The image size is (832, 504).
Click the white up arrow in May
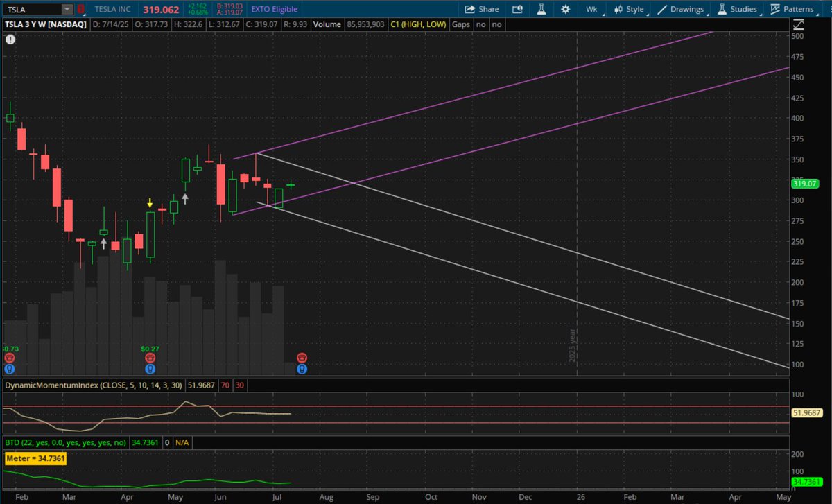[185, 198]
